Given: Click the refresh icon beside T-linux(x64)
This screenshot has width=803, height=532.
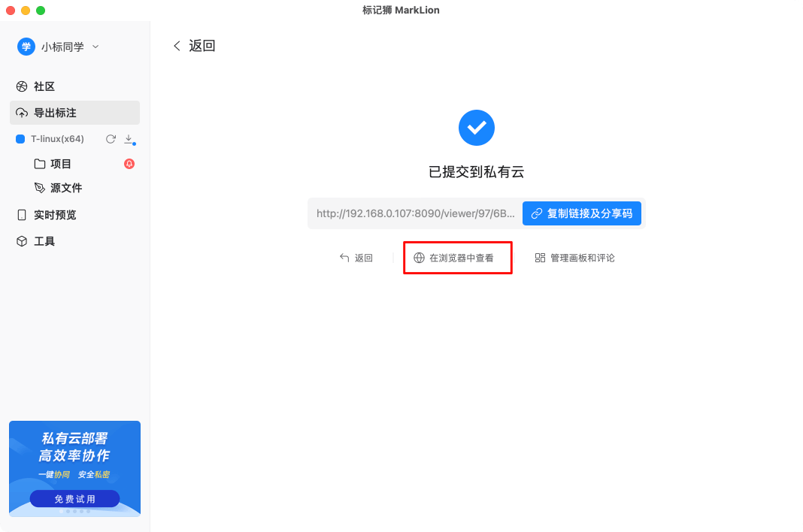Looking at the screenshot, I should [x=111, y=139].
